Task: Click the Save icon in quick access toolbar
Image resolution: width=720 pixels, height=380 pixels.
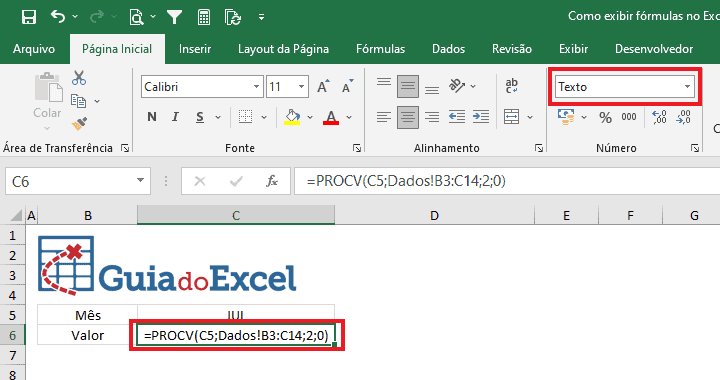Action: 28,17
